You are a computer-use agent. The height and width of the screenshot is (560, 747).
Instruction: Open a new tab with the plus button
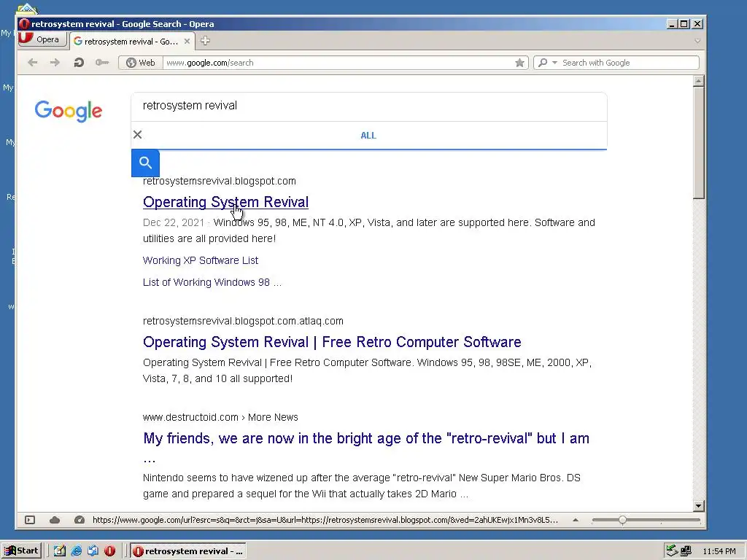point(205,41)
